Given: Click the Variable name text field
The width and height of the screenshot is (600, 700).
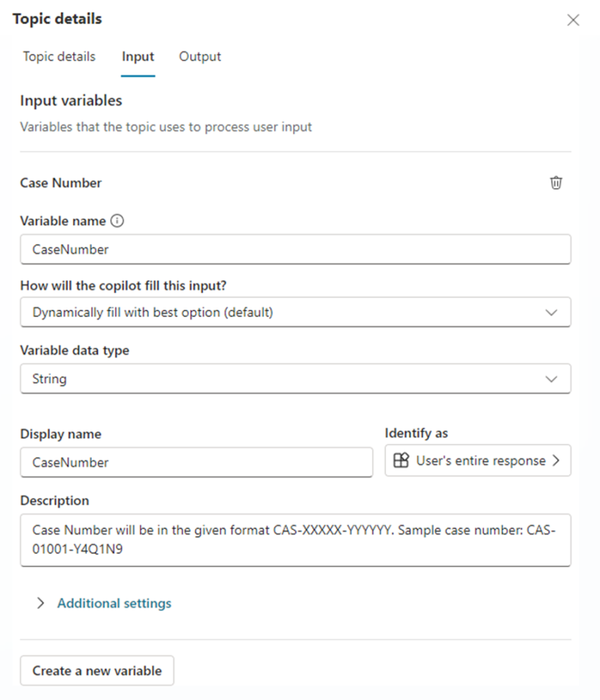Looking at the screenshot, I should click(x=295, y=250).
